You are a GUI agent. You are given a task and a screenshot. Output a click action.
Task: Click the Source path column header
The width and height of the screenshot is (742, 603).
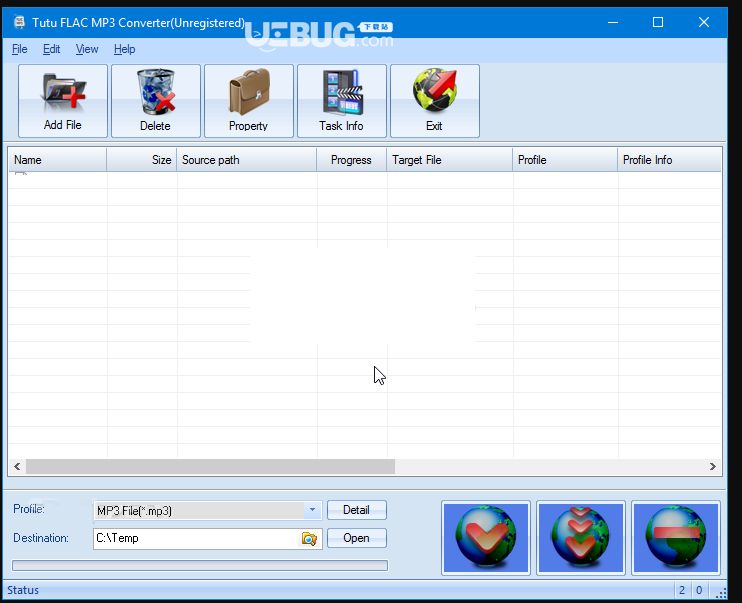[247, 160]
